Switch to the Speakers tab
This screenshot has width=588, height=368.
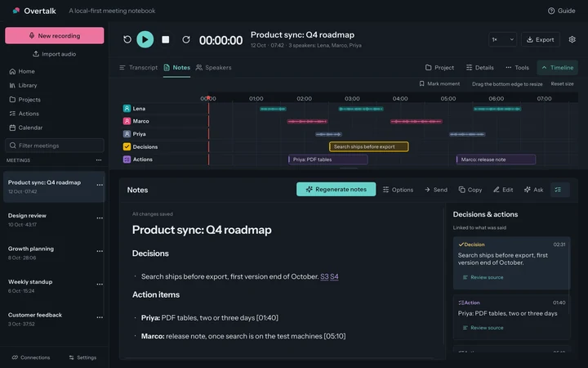[213, 68]
